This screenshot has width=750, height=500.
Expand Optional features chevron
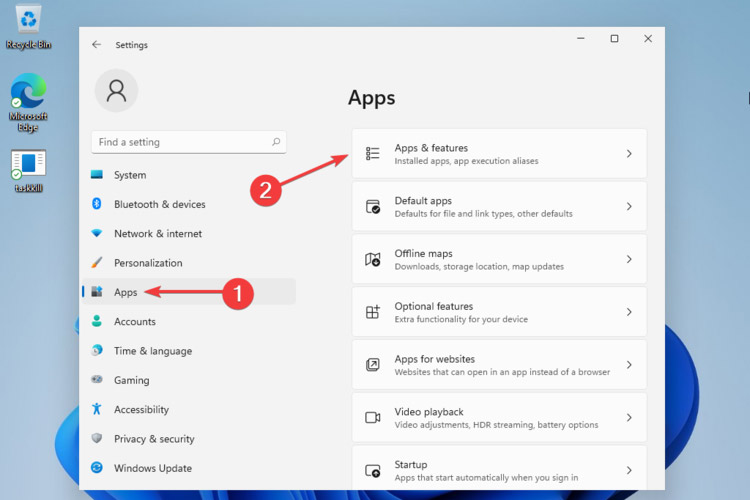point(629,312)
